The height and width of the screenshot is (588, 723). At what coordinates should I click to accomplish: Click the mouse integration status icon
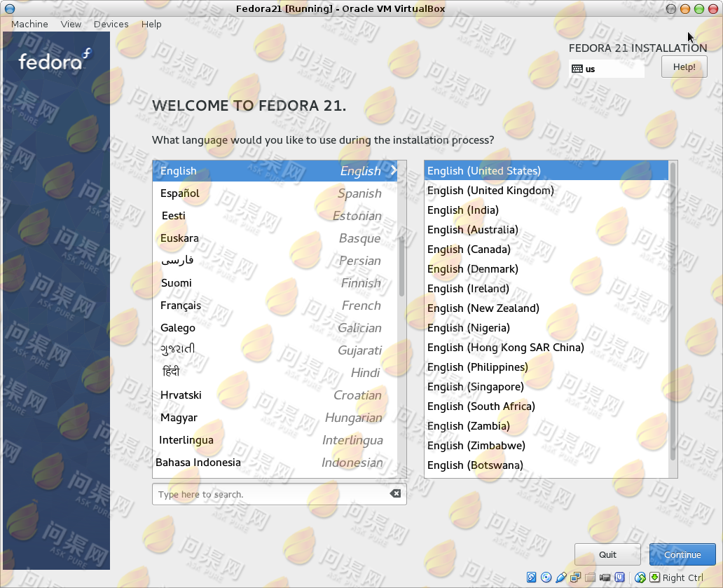[640, 577]
